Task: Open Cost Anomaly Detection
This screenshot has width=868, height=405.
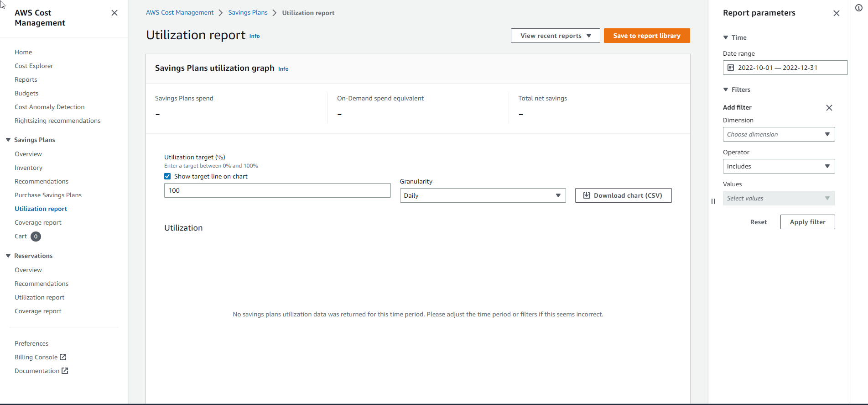Action: point(49,107)
